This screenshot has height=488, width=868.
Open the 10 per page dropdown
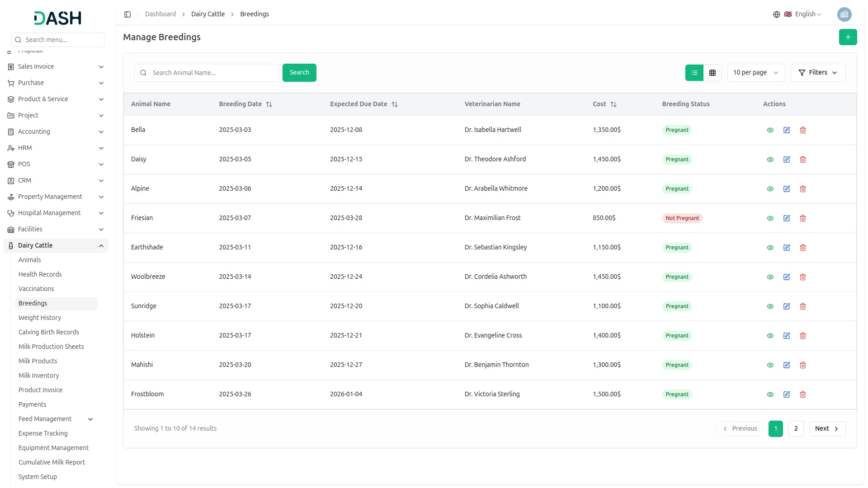755,73
